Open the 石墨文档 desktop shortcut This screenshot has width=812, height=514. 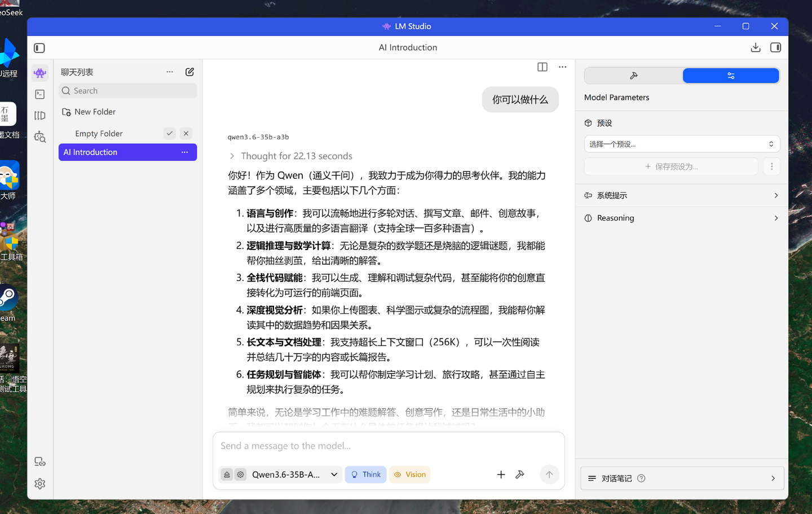[x=8, y=120]
